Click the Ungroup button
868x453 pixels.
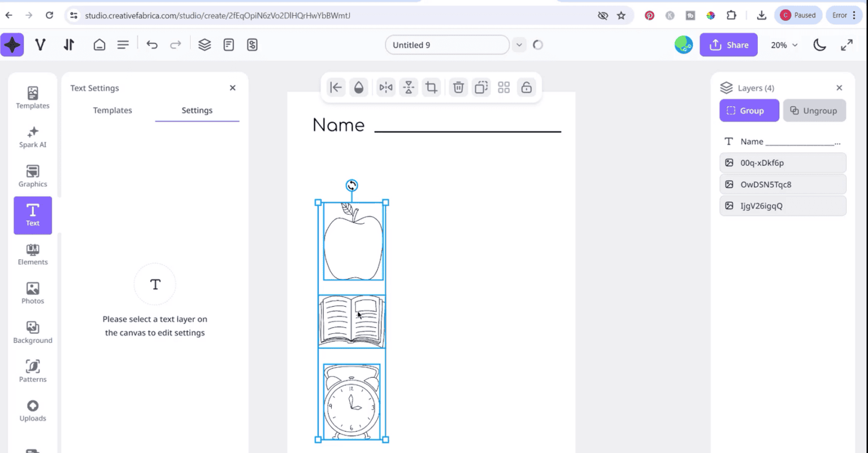click(814, 111)
